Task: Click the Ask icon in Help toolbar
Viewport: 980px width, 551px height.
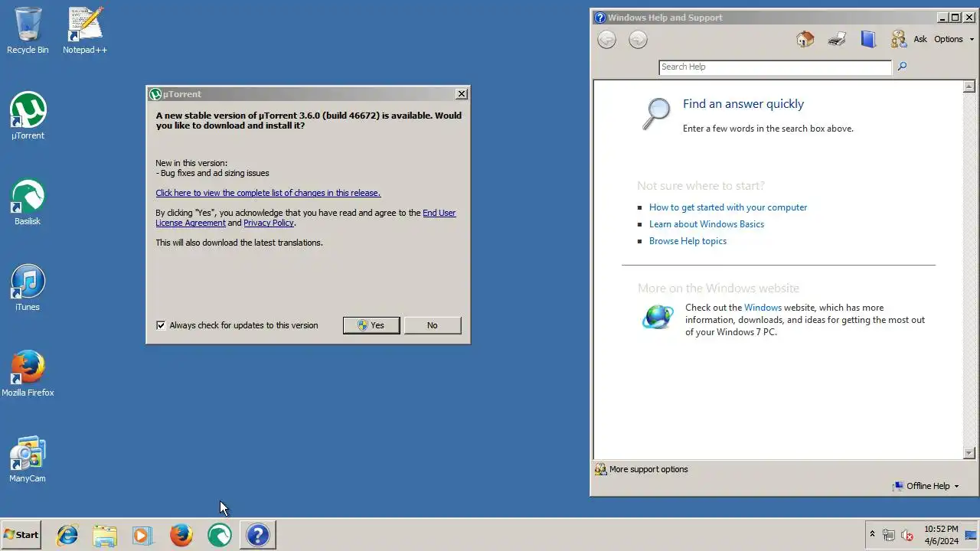Action: (899, 39)
